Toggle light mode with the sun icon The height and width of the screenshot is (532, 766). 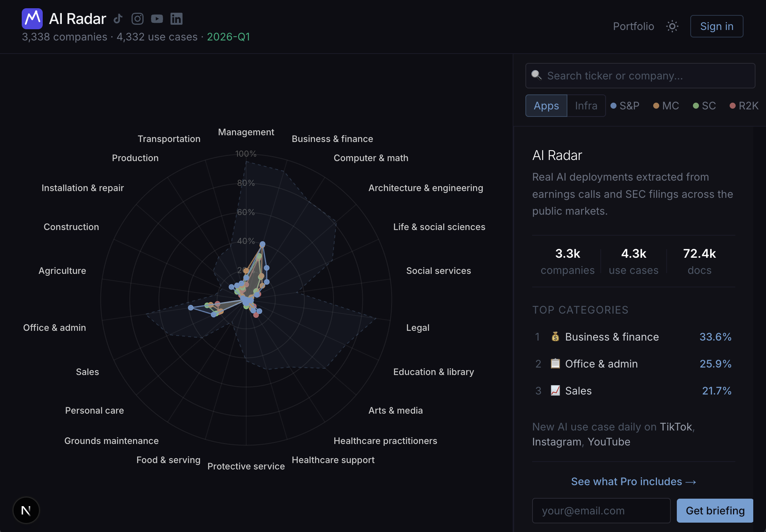tap(672, 26)
